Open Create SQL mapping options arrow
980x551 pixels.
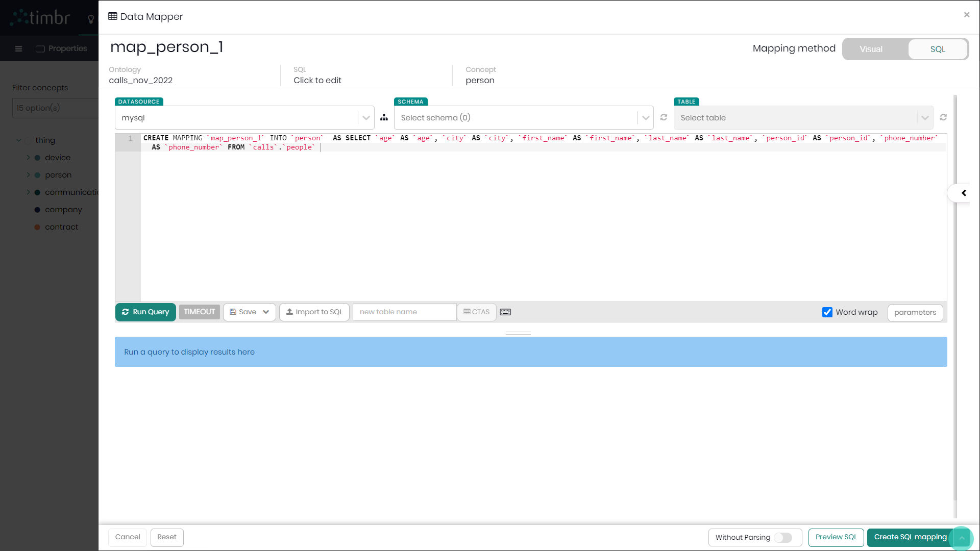[x=962, y=537]
